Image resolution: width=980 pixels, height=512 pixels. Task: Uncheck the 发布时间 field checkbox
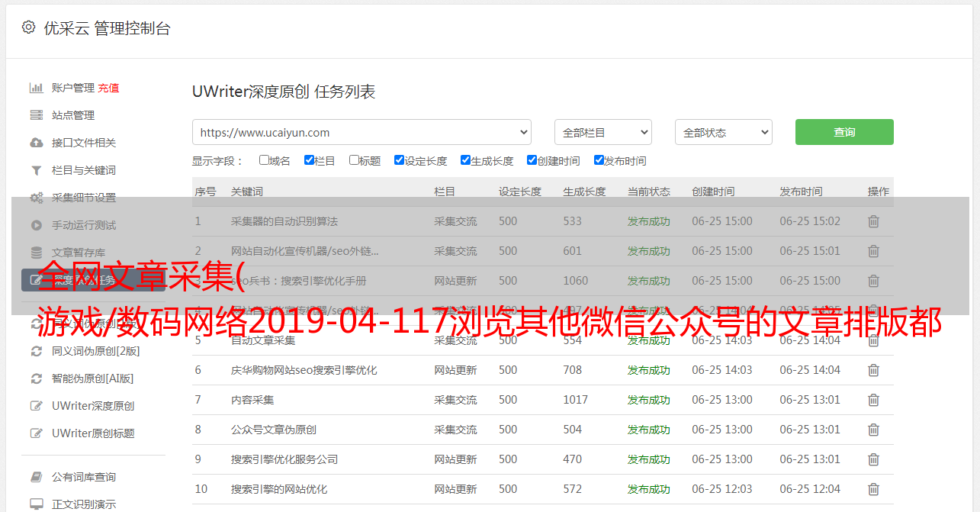(598, 160)
